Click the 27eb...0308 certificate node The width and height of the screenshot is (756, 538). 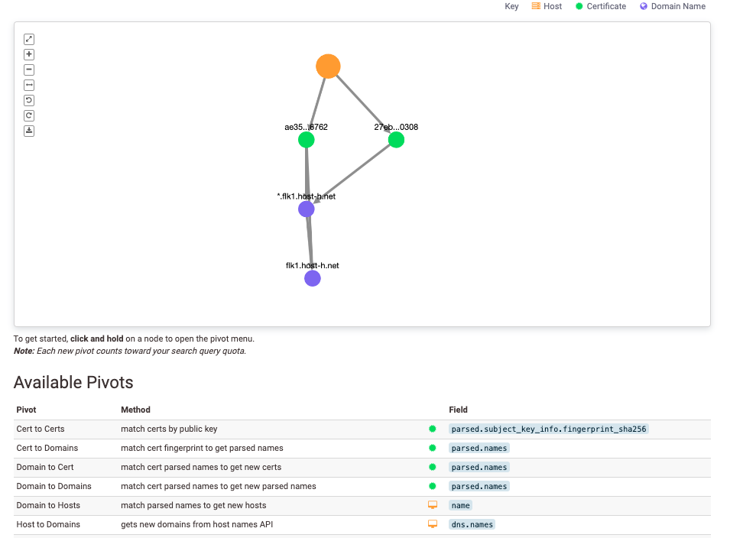pos(396,140)
